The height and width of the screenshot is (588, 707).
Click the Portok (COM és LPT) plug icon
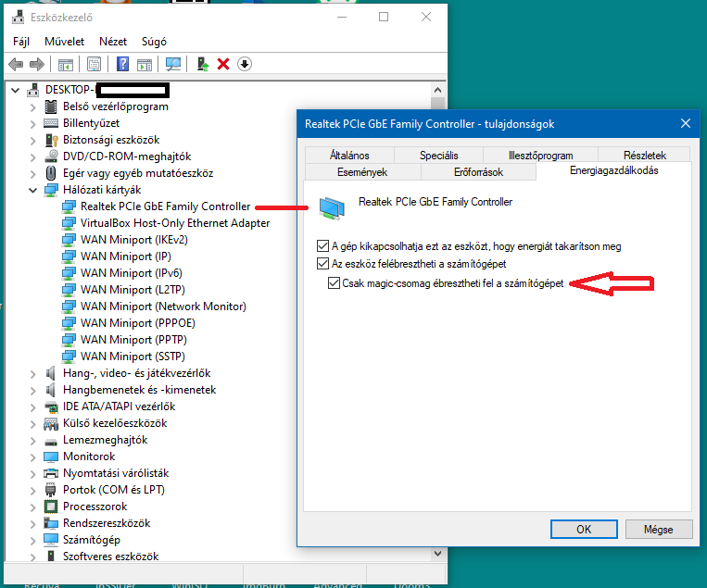(51, 490)
